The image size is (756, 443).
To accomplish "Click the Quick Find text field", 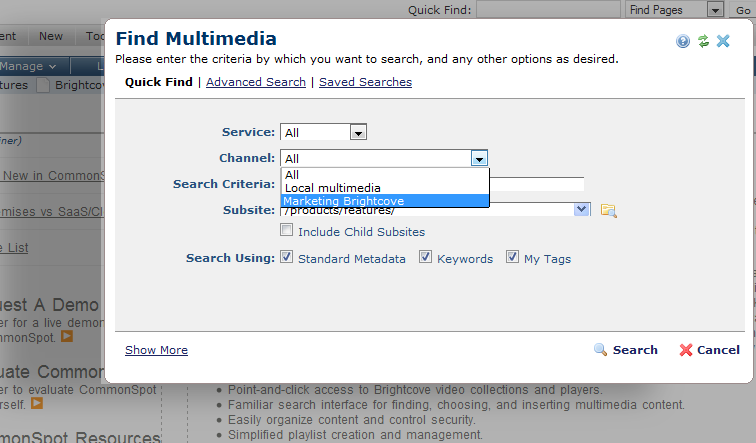I will point(548,10).
